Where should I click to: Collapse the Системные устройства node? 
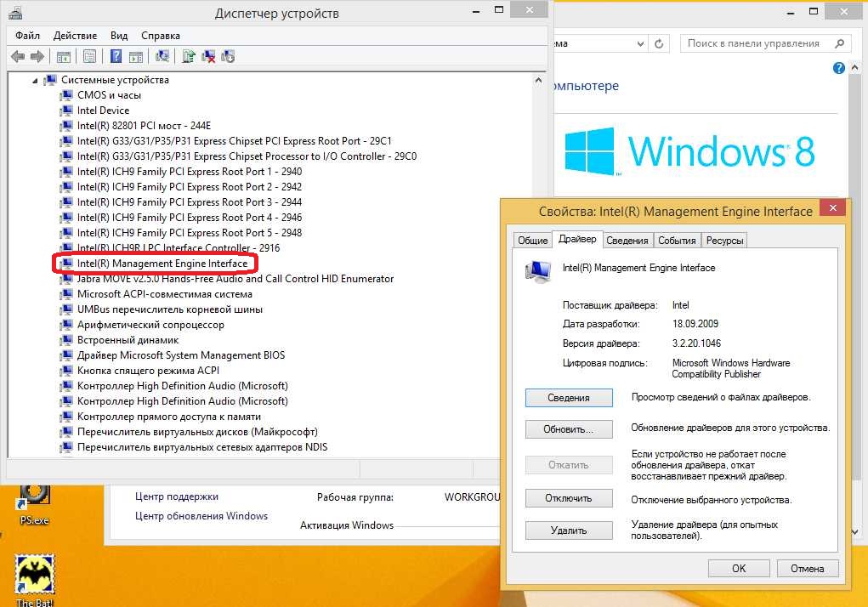point(36,81)
